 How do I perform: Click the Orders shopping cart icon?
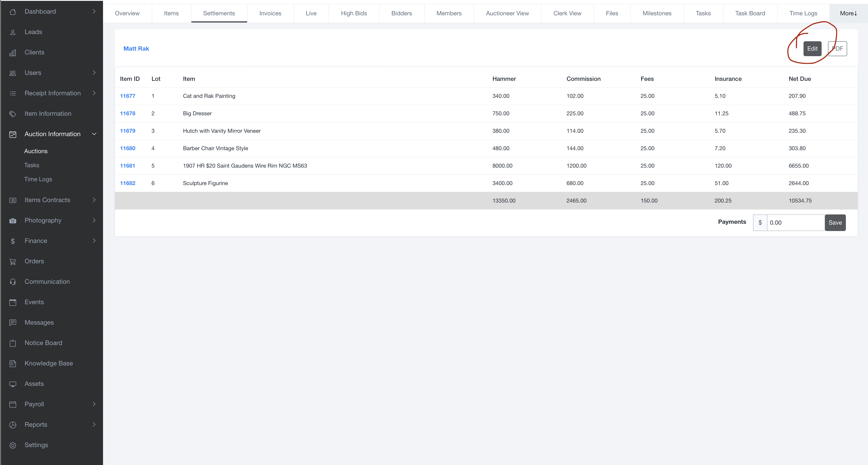[x=13, y=262]
